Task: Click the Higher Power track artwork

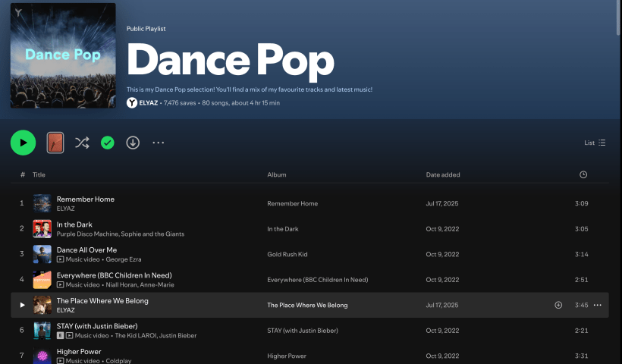Action: (x=42, y=356)
